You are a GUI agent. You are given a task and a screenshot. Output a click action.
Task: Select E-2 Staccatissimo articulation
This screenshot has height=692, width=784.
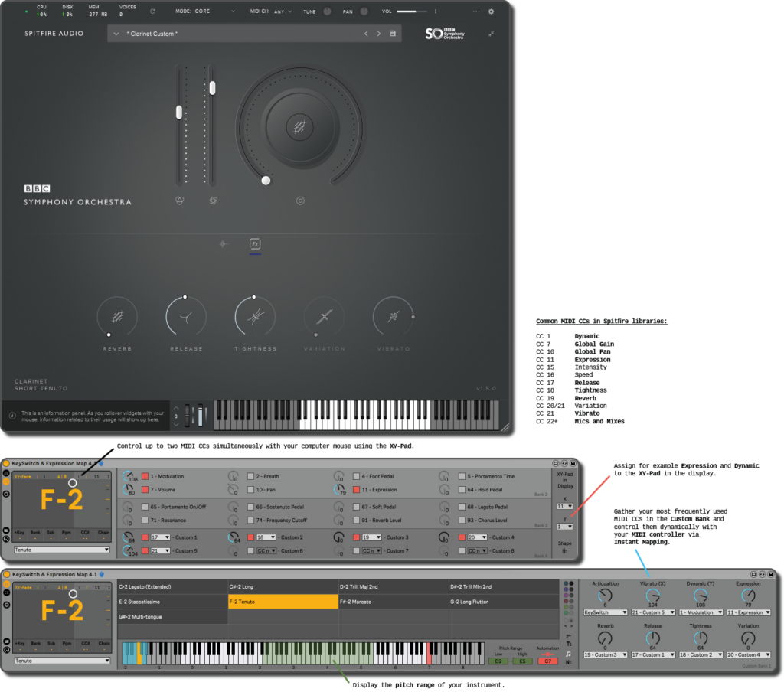(x=172, y=602)
